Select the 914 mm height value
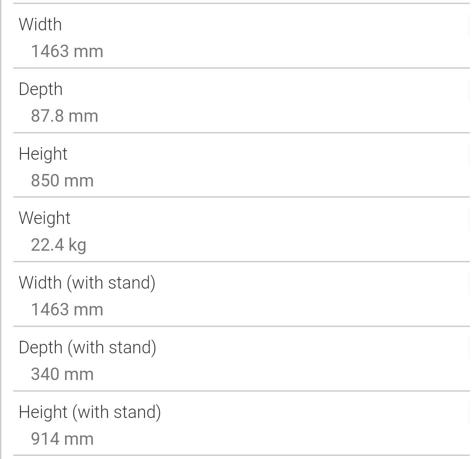 (62, 438)
